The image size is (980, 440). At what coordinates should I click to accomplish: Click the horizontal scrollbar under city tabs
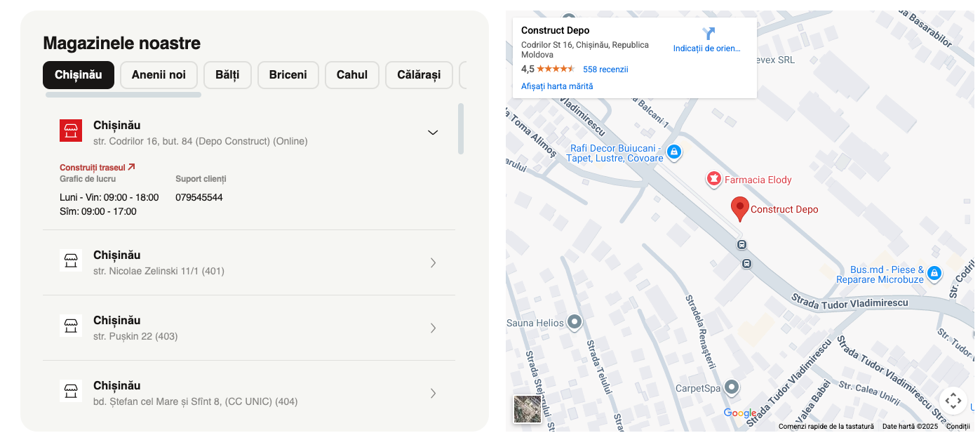(x=123, y=94)
